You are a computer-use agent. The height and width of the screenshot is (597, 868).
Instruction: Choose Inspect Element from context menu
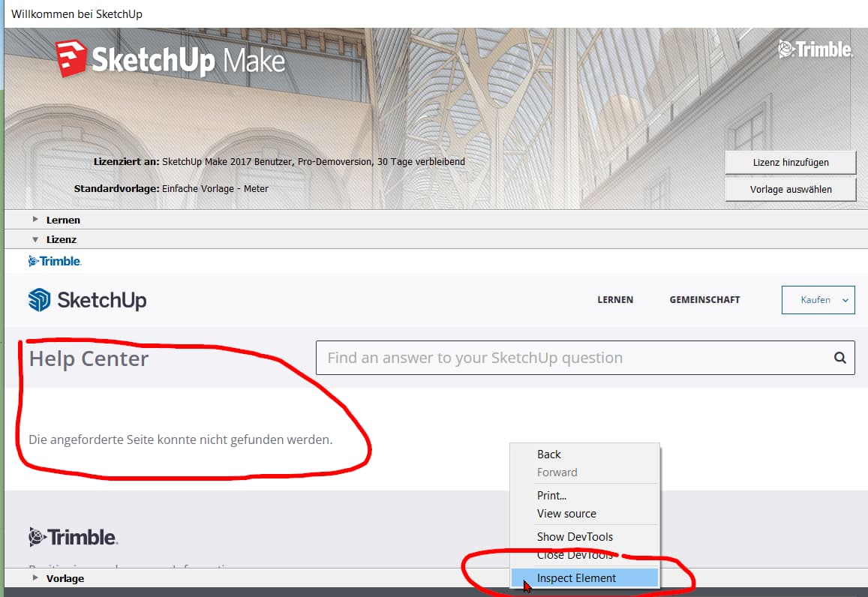(584, 578)
